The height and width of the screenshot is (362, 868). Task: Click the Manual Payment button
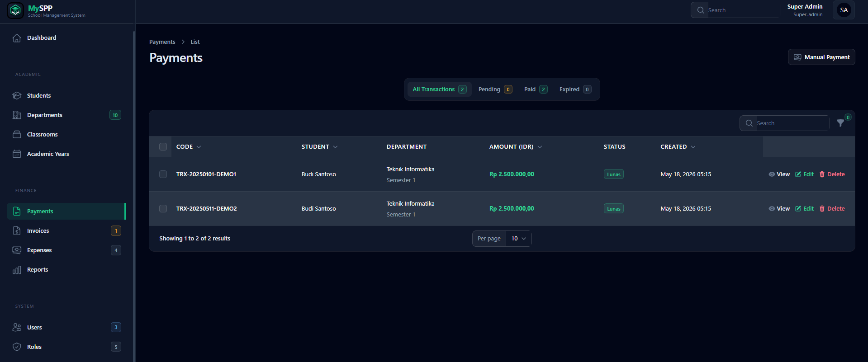(x=821, y=57)
